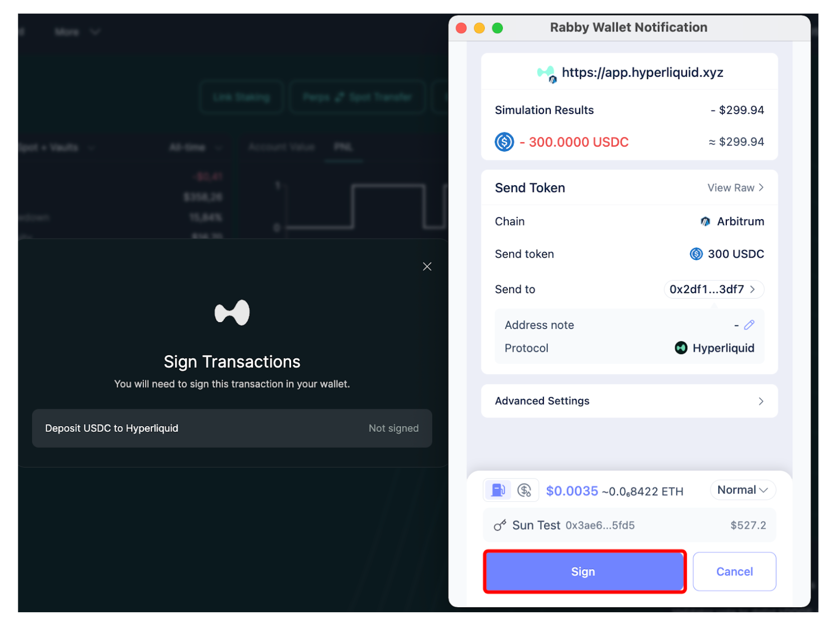
Task: Open View Raw transaction data
Action: pos(735,188)
